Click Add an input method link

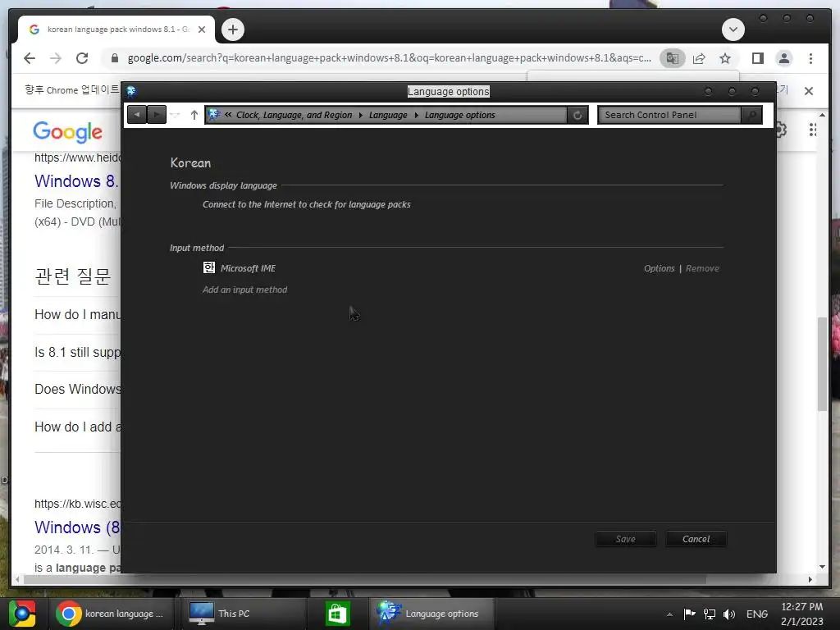[x=244, y=290]
